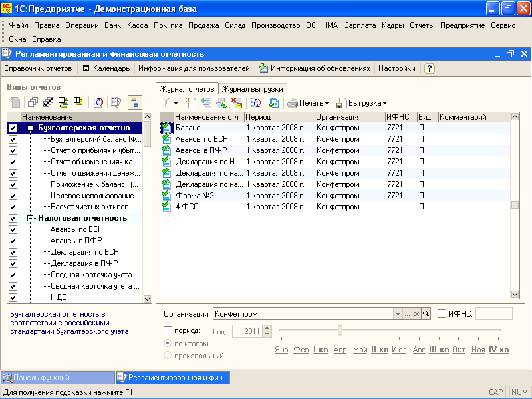Click the Информация об обновлениях download icon

[263, 68]
